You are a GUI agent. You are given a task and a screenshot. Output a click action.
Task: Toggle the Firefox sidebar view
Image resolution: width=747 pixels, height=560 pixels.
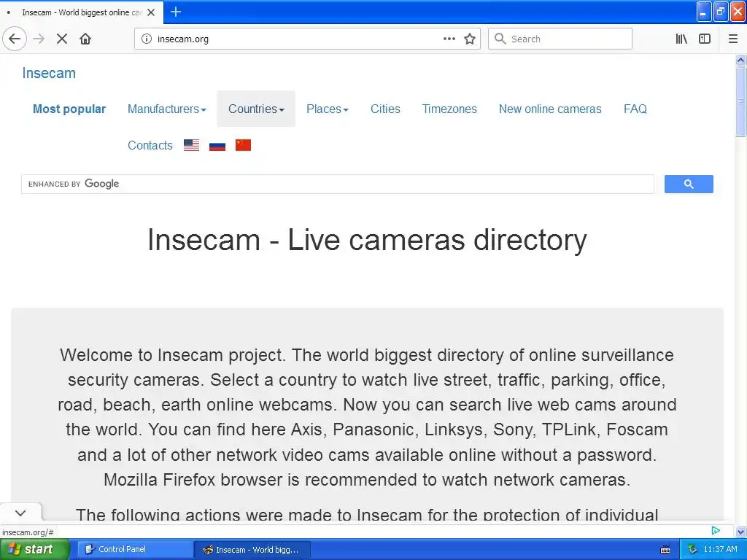705,39
